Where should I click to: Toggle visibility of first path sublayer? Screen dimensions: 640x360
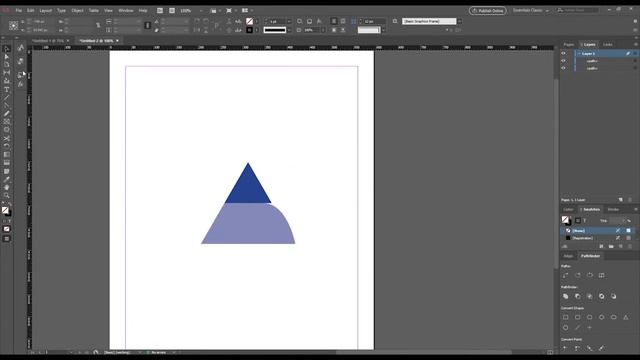point(564,61)
